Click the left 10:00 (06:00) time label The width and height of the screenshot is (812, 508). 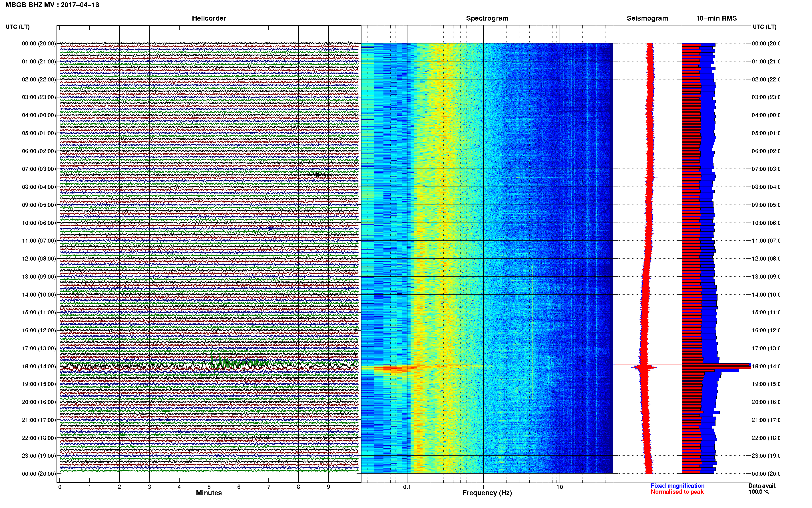(39, 223)
